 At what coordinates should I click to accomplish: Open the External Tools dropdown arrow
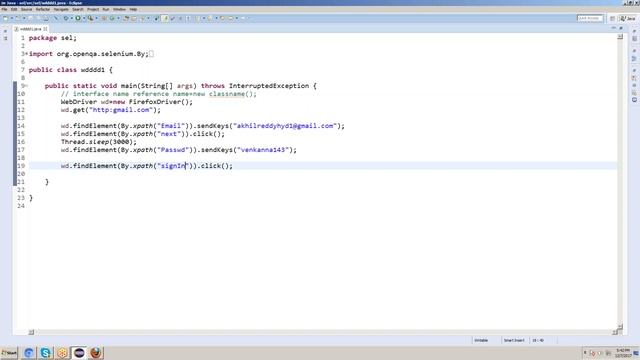coord(96,18)
